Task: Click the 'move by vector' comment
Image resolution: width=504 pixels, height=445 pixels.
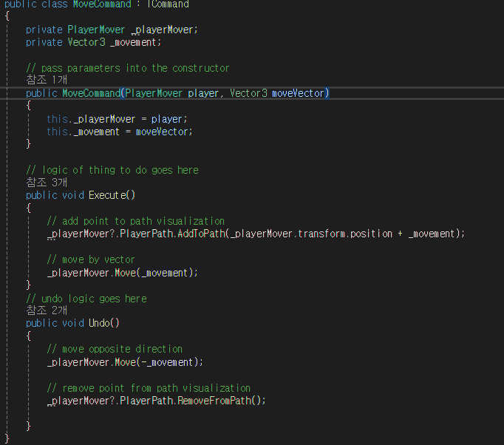Action: coord(91,259)
